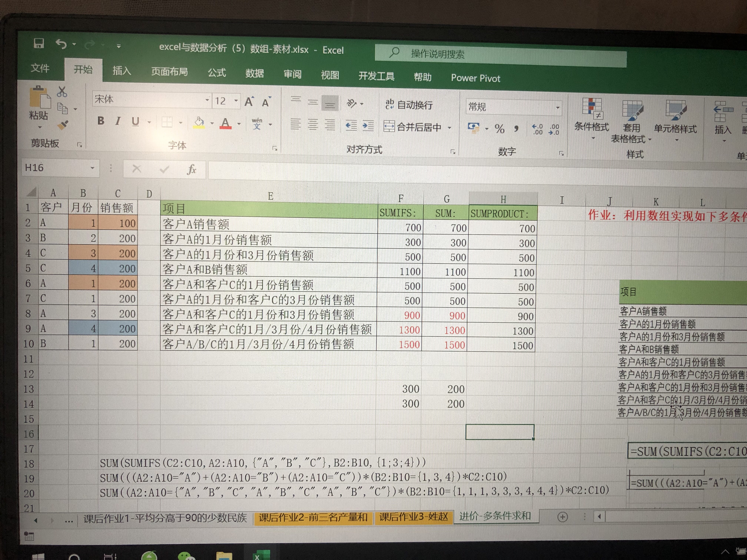Click the Percent Style icon
The width and height of the screenshot is (747, 560).
click(499, 129)
